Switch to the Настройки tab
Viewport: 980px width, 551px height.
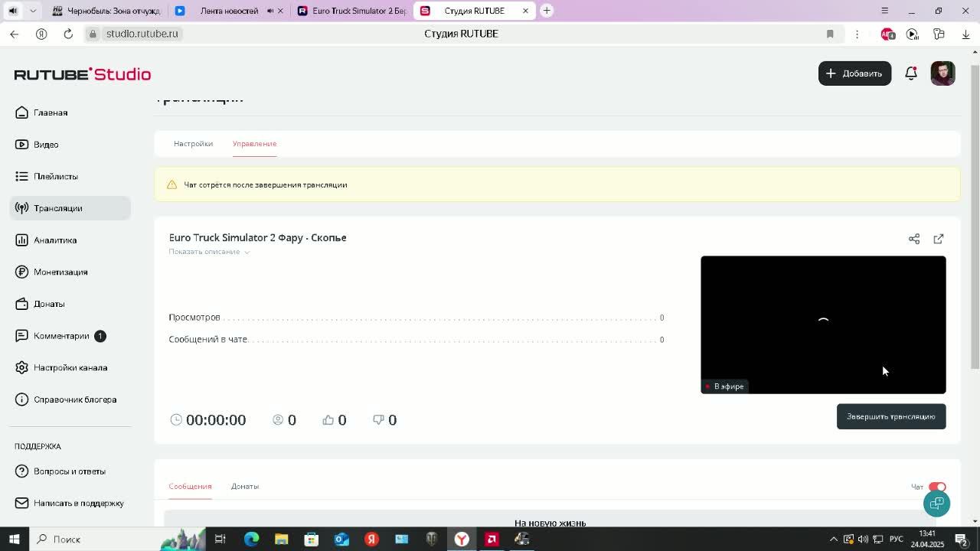click(x=193, y=144)
